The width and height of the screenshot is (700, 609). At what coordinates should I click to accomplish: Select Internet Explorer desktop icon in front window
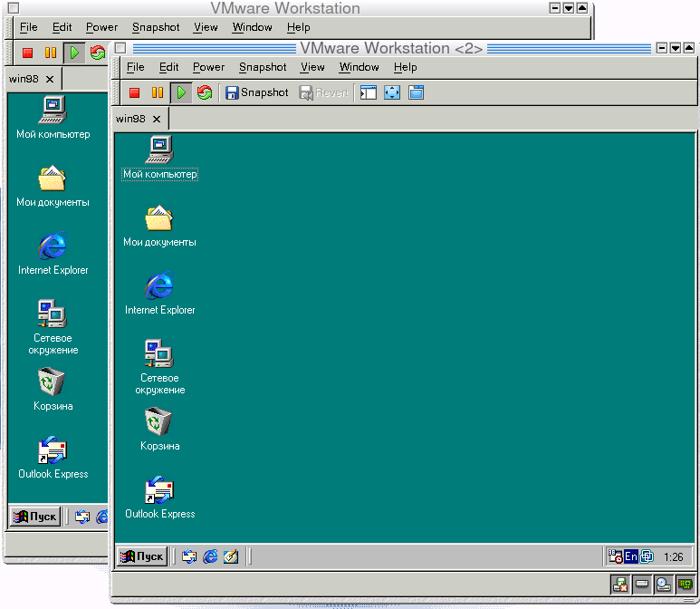[x=159, y=294]
